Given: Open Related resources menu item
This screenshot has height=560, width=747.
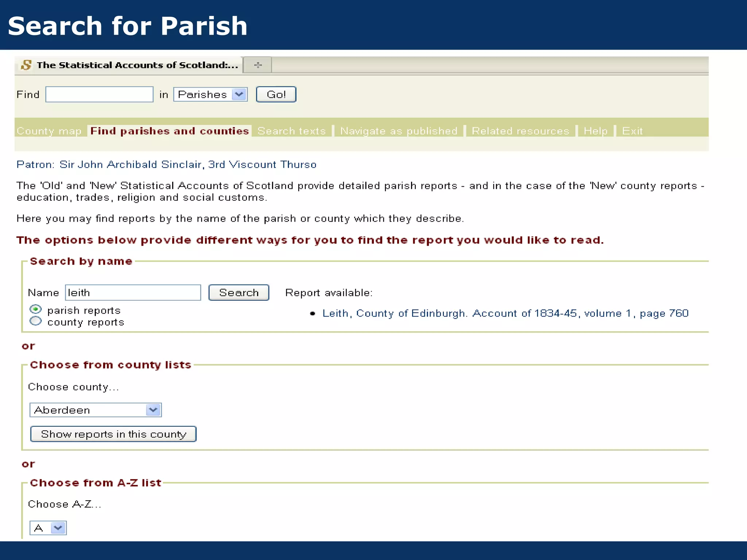Looking at the screenshot, I should point(520,131).
